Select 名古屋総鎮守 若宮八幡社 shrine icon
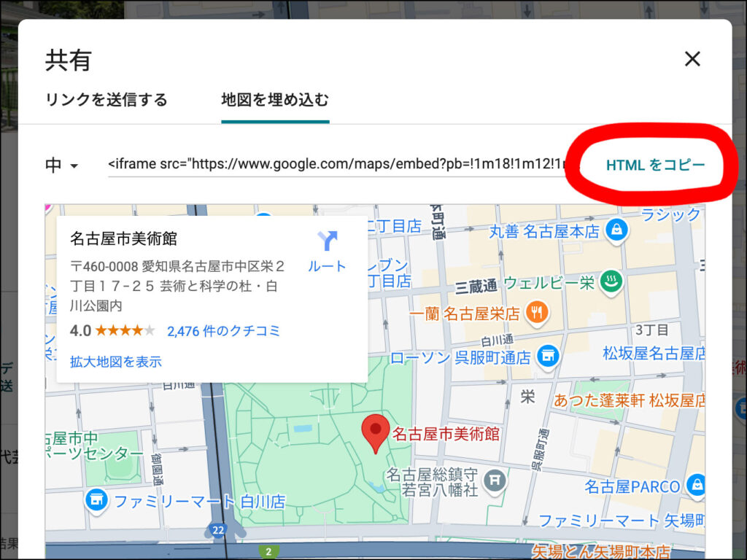 coord(495,481)
